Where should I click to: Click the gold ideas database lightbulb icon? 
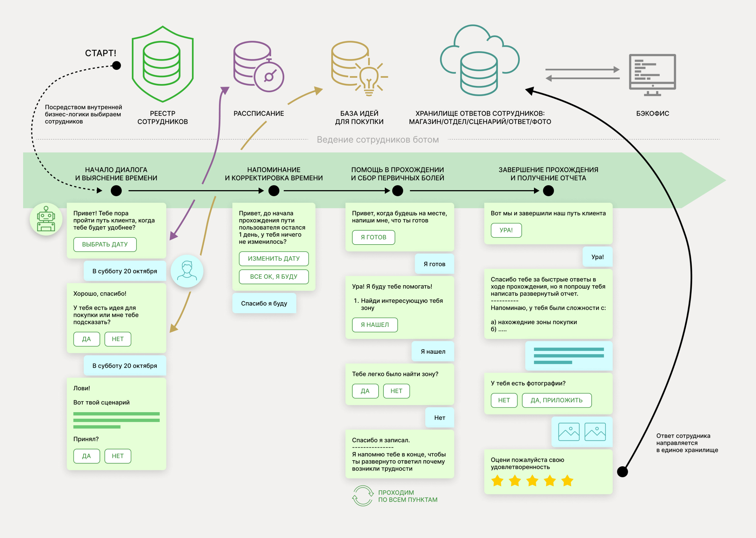point(359,69)
